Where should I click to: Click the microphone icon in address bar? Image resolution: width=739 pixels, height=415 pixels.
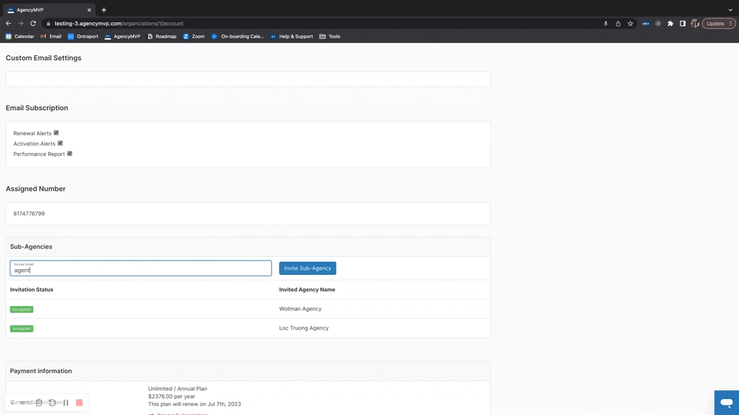[x=606, y=24]
